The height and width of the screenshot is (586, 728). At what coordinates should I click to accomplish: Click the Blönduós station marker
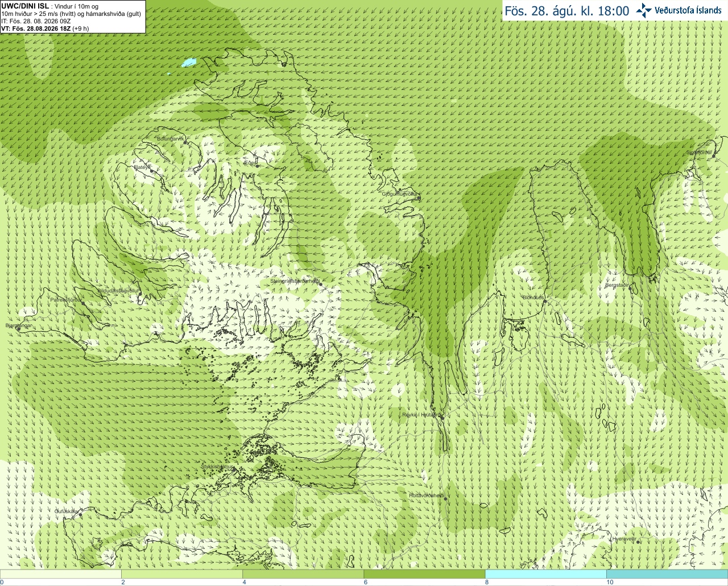[x=545, y=301]
